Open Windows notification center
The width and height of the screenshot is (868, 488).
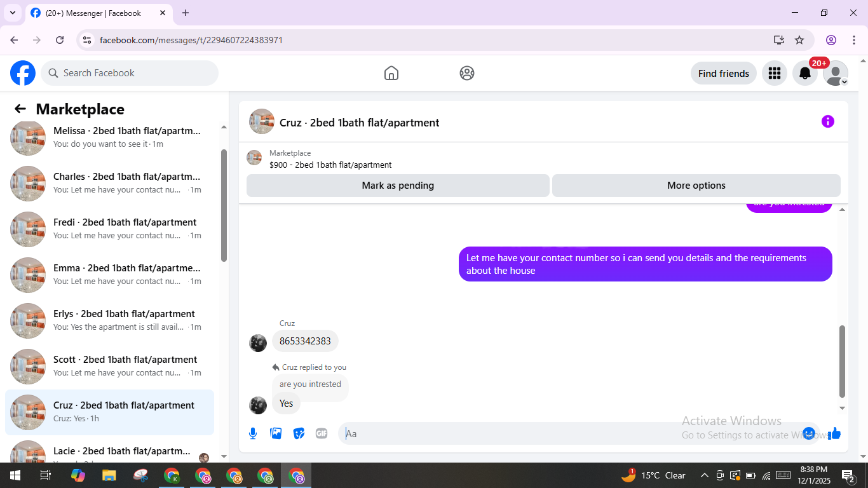[848, 475]
